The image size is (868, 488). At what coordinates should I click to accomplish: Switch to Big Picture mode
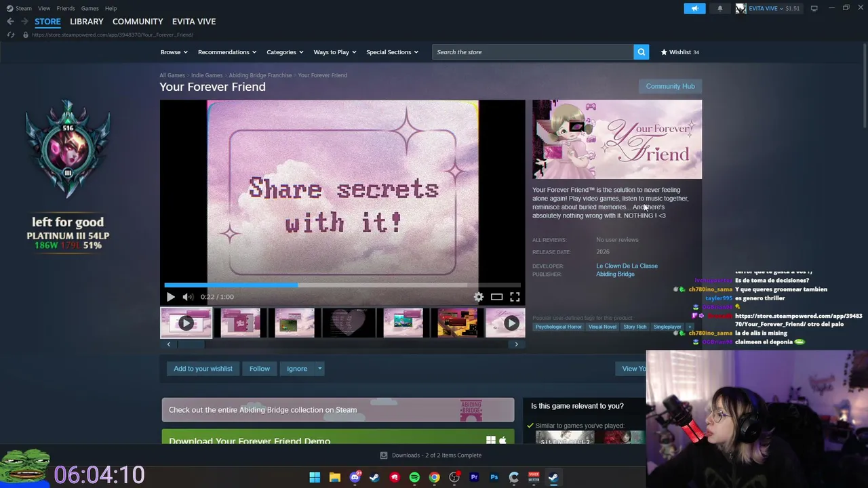pyautogui.click(x=814, y=8)
